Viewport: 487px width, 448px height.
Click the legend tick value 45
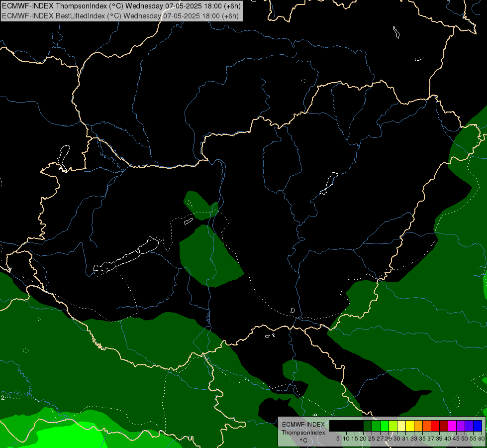coord(457,439)
